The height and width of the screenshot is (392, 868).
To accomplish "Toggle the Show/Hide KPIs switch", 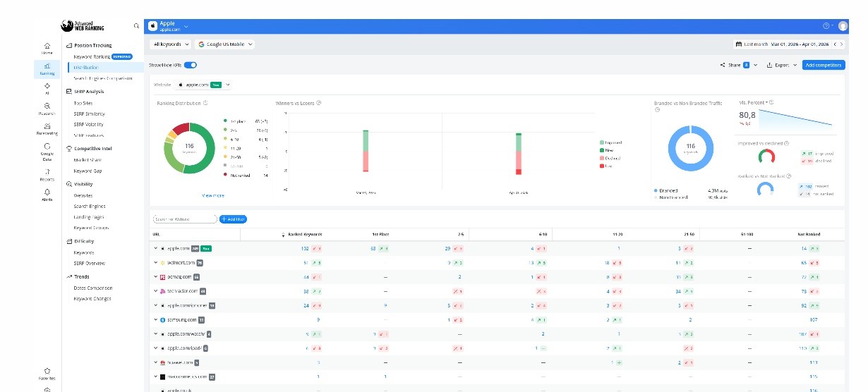I will point(191,65).
